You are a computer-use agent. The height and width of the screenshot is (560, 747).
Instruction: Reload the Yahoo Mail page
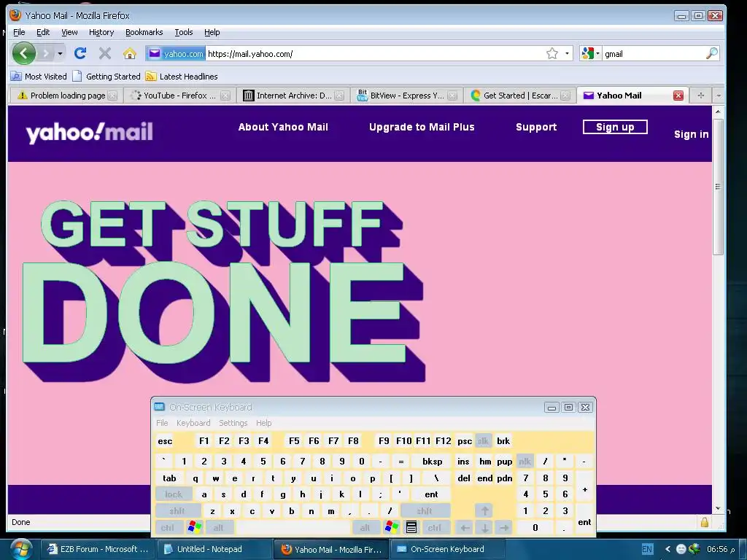tap(80, 53)
